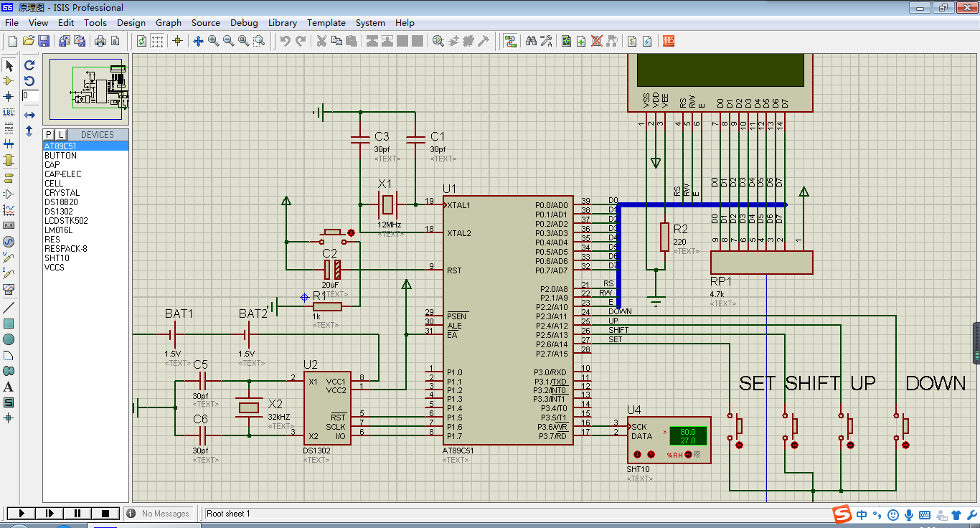Image resolution: width=980 pixels, height=528 pixels.
Task: Zoom to selected area
Action: pos(259,41)
